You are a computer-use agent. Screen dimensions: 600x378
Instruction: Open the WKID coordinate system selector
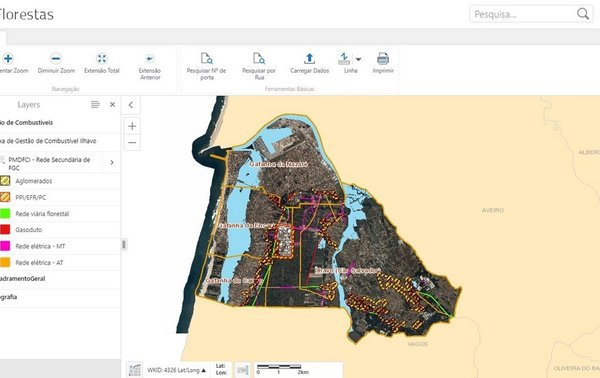click(176, 370)
